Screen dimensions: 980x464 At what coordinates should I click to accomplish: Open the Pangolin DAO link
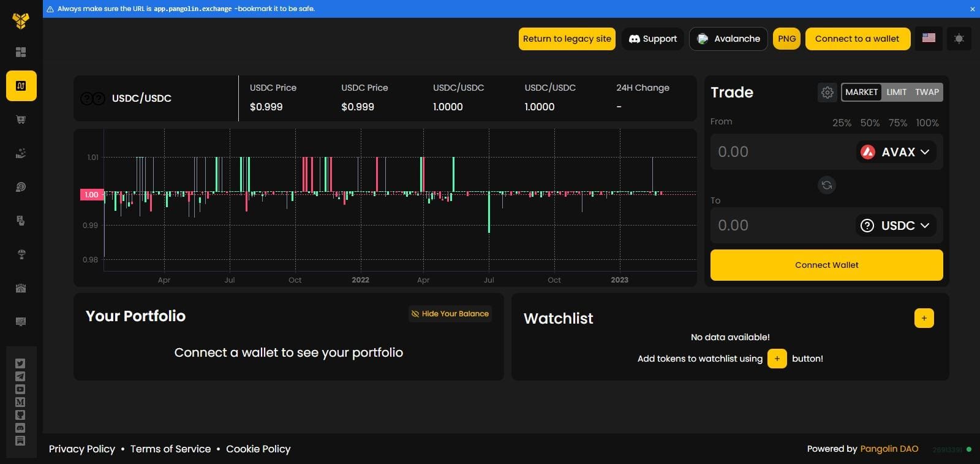[x=889, y=449]
